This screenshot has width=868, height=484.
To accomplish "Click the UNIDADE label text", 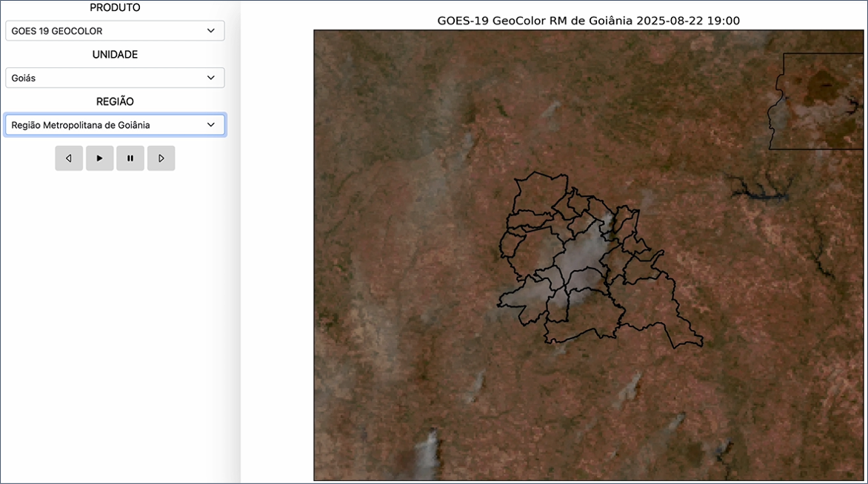I will (115, 55).
